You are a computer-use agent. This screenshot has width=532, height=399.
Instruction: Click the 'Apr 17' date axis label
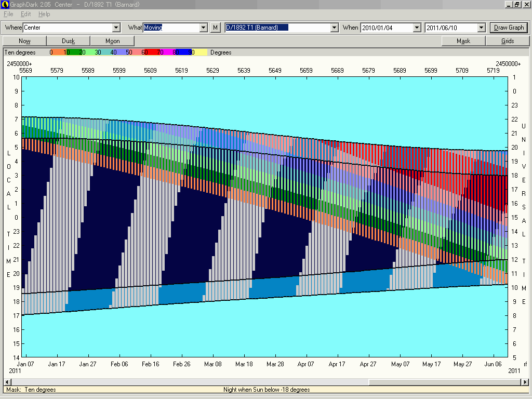coord(337,364)
